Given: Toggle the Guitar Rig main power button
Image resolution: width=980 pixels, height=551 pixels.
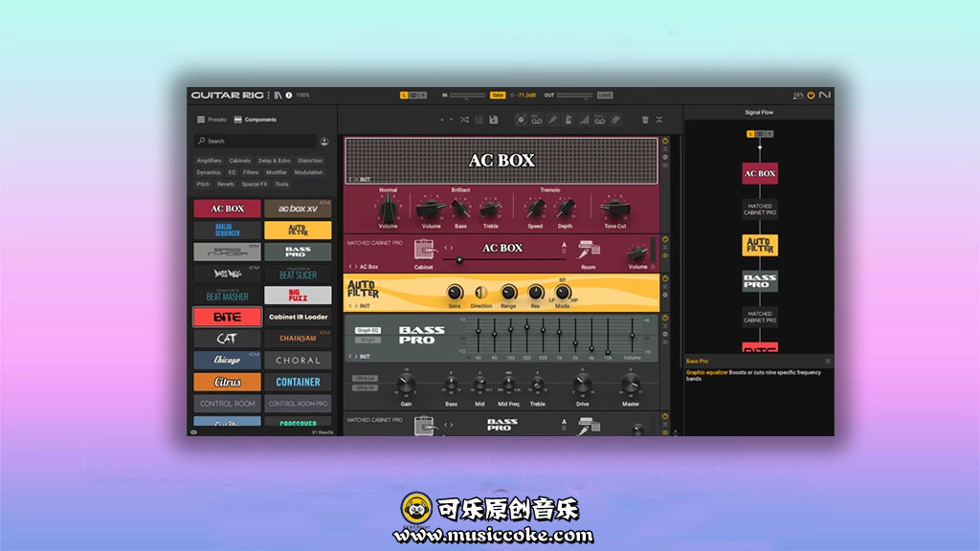Looking at the screenshot, I should [x=811, y=96].
